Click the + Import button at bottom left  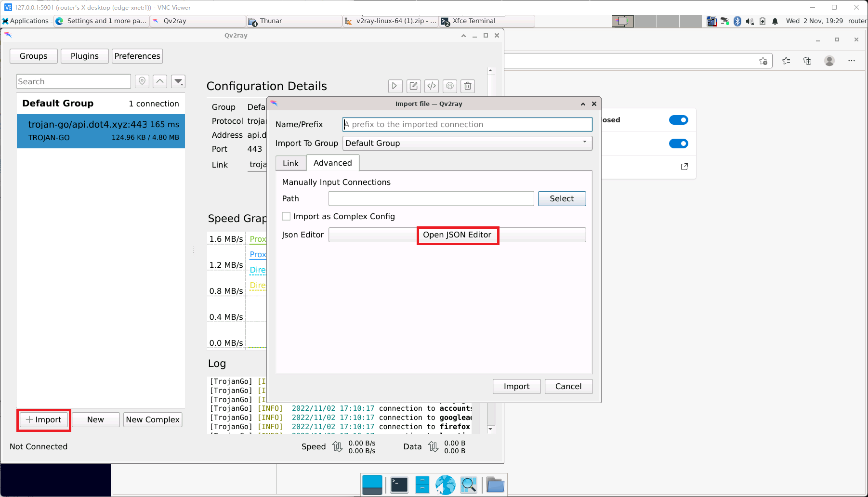(x=44, y=419)
